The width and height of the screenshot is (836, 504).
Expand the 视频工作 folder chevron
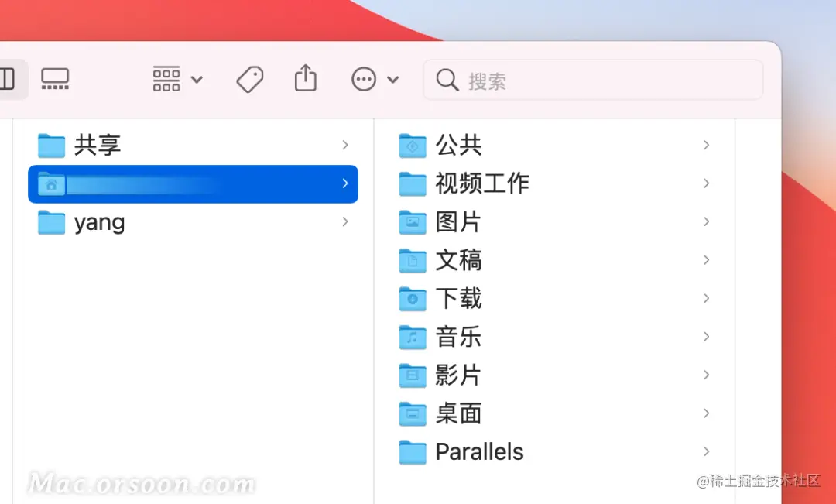click(x=706, y=183)
